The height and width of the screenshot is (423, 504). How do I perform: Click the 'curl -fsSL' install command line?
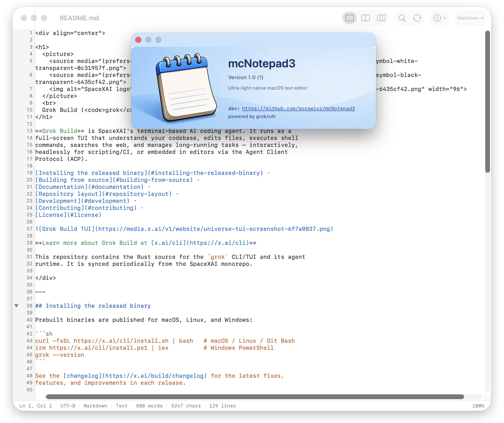(165, 341)
